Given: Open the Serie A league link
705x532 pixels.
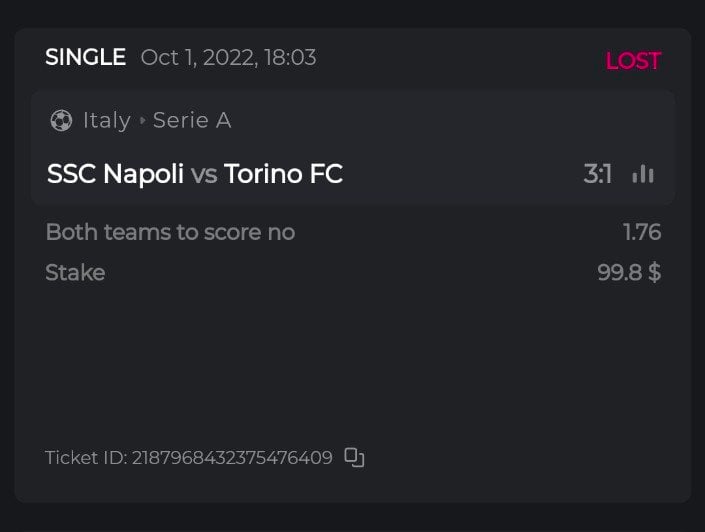Looking at the screenshot, I should [192, 121].
